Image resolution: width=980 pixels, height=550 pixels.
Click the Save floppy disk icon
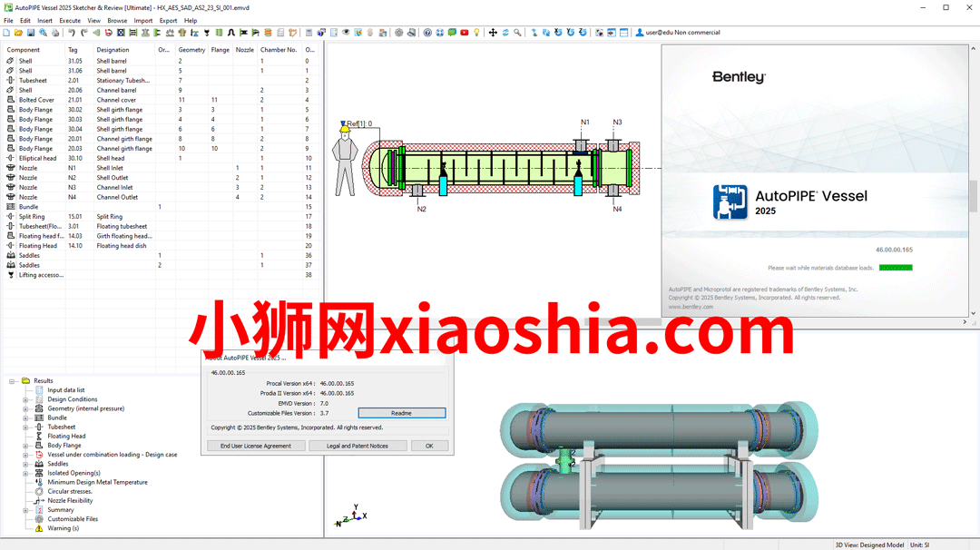[x=31, y=33]
